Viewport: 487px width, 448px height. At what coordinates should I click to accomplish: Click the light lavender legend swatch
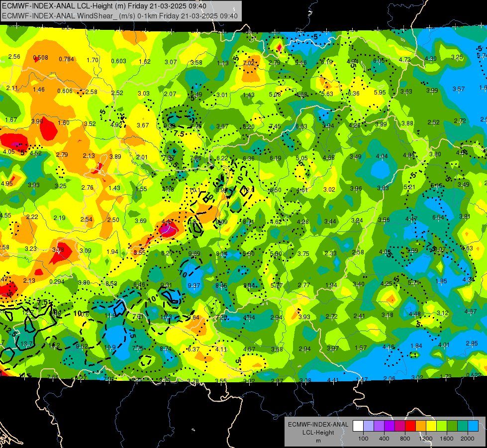click(x=369, y=426)
